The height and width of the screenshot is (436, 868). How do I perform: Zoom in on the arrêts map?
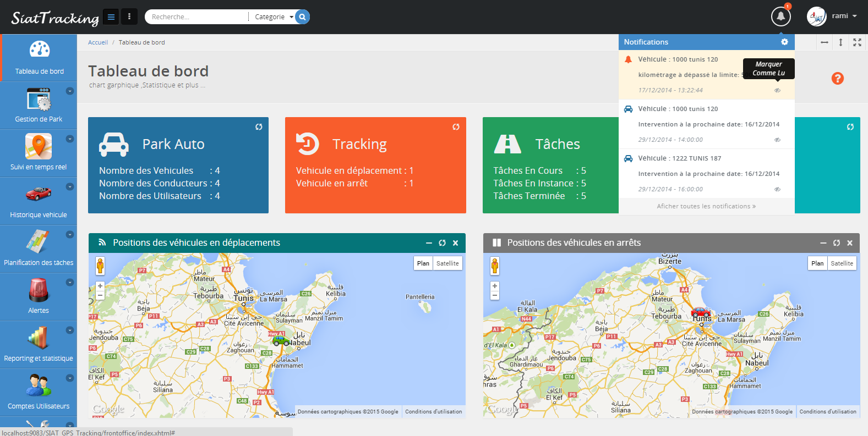point(495,286)
